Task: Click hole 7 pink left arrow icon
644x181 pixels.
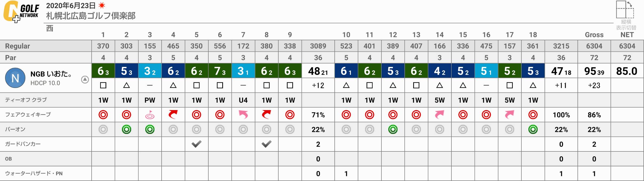Action: (x=243, y=115)
